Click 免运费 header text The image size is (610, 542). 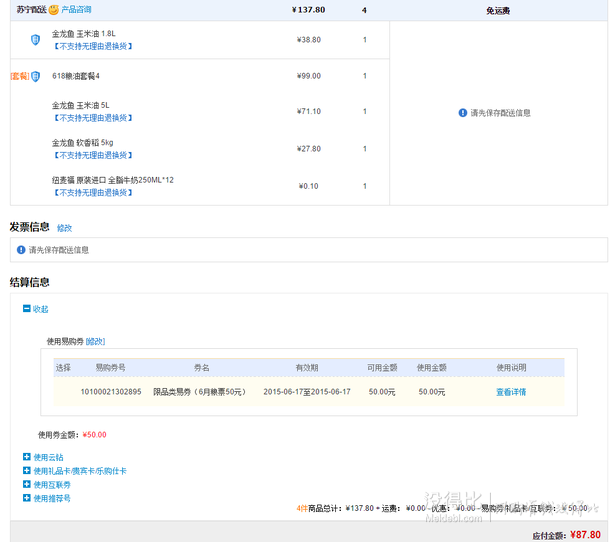498,11
